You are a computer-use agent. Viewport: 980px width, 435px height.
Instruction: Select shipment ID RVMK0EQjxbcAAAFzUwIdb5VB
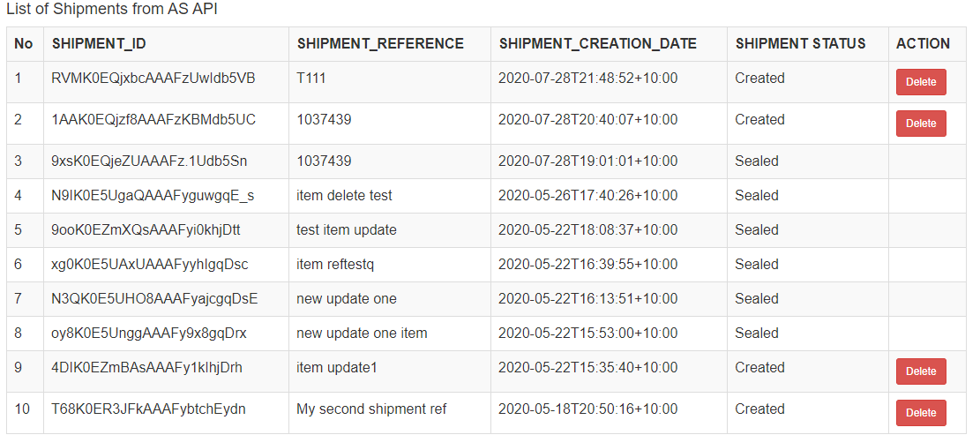click(x=153, y=79)
